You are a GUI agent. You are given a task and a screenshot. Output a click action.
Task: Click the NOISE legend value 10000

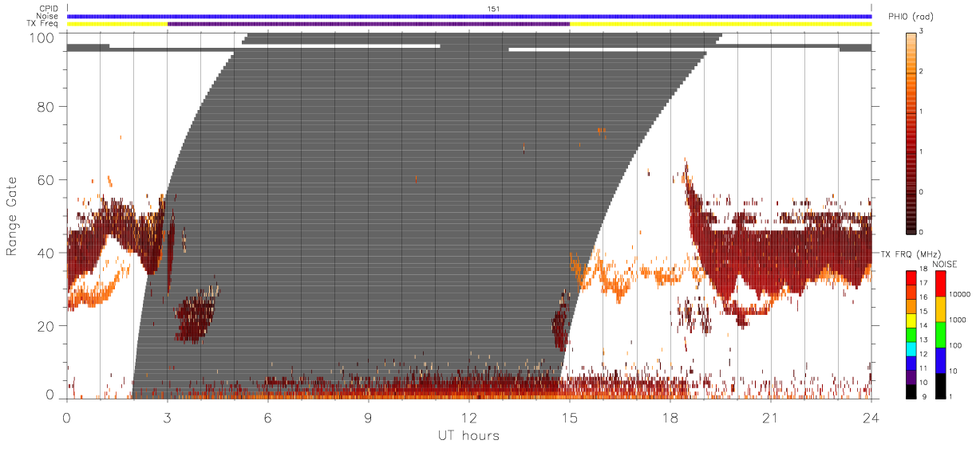point(960,294)
